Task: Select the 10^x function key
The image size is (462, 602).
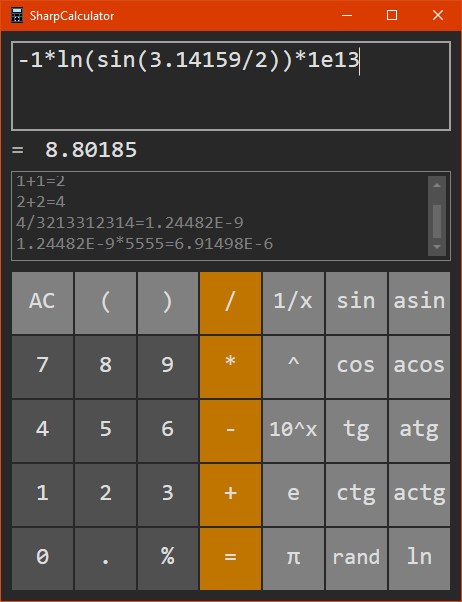Action: point(293,431)
